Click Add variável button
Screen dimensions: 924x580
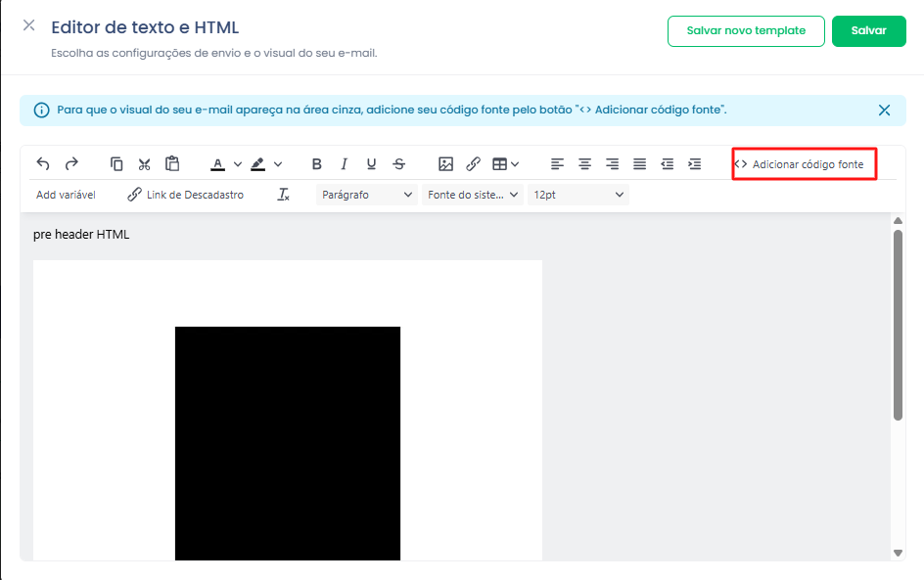tap(66, 195)
